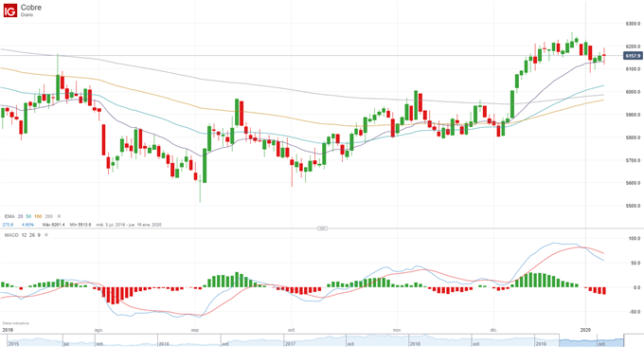Open the EMA indicator label settings
644x347 pixels.
tap(9, 216)
